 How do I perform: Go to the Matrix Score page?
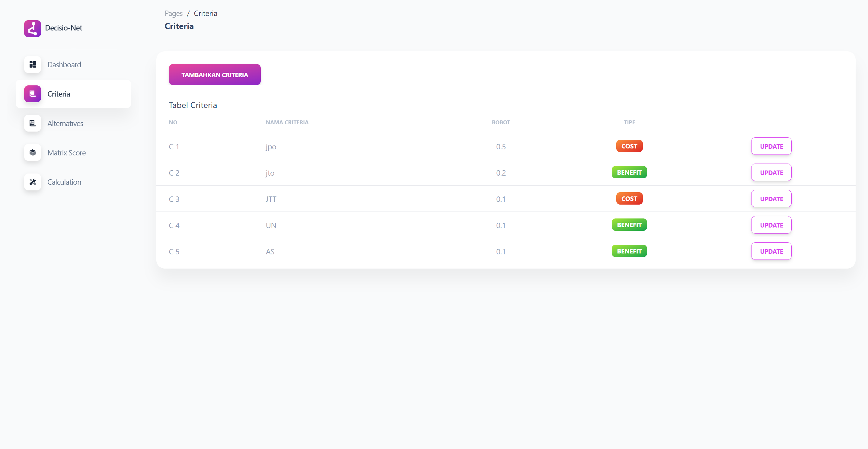pyautogui.click(x=66, y=153)
